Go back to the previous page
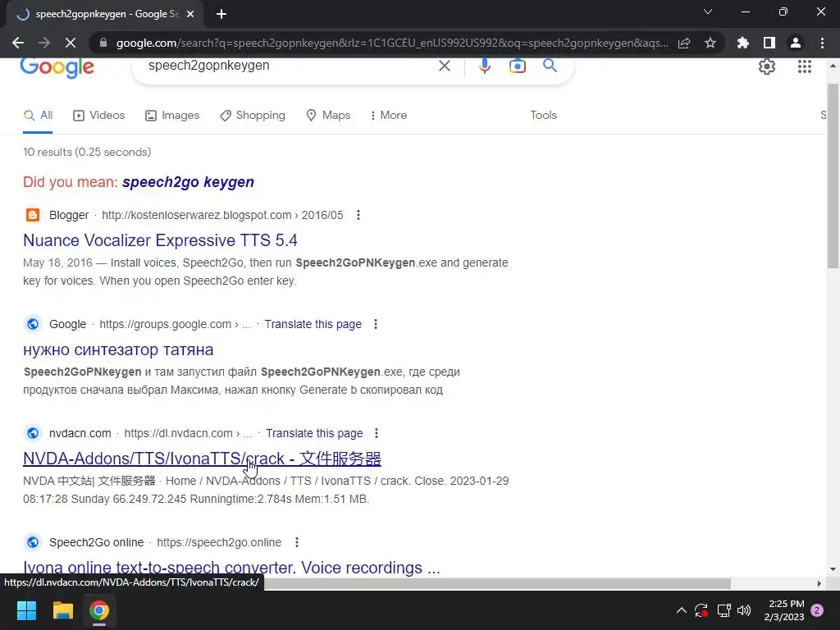This screenshot has height=630, width=840. tap(18, 43)
